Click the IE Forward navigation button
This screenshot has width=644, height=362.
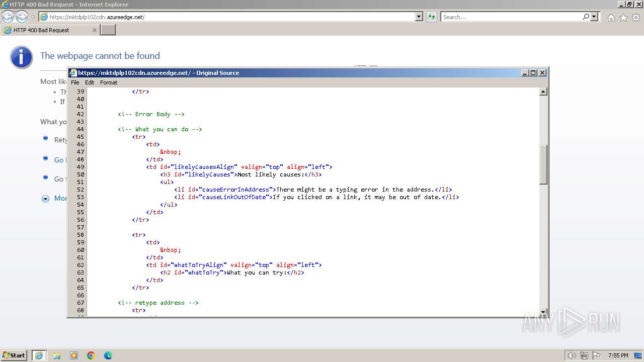pos(22,17)
